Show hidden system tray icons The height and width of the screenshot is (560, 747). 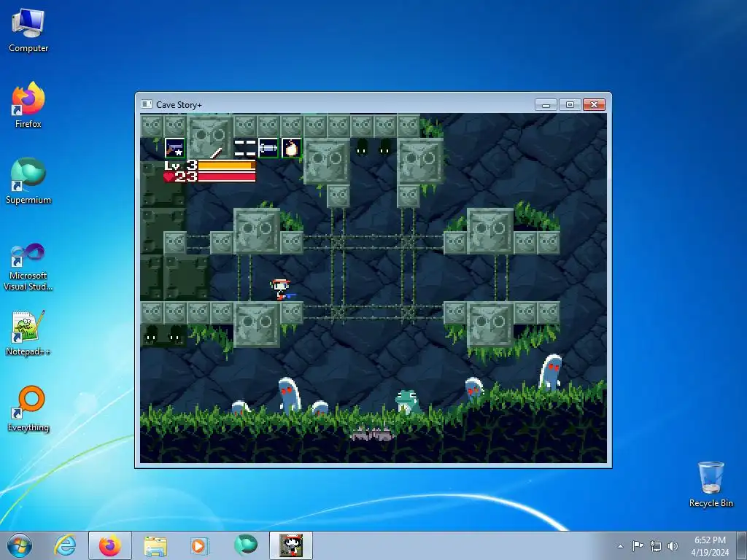(x=620, y=546)
